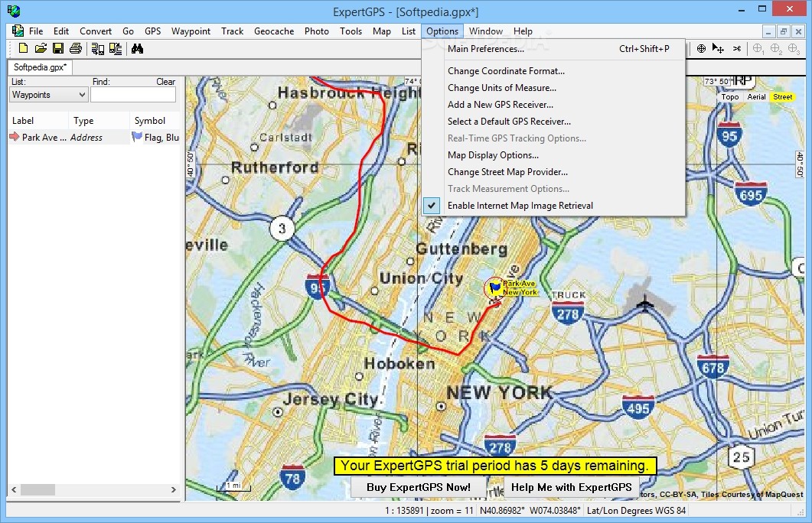Select the arrow Move tool
The width and height of the screenshot is (812, 523).
click(x=718, y=49)
